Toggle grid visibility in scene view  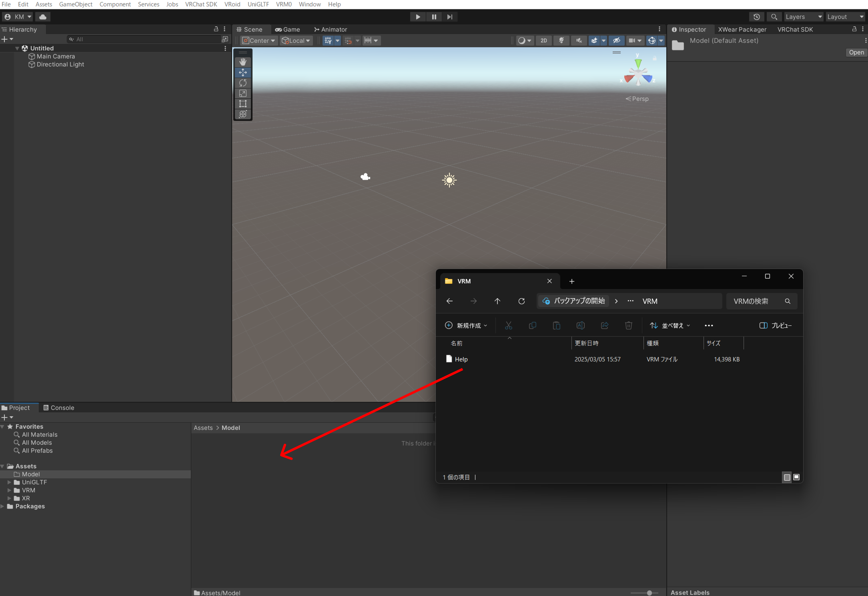pos(328,40)
